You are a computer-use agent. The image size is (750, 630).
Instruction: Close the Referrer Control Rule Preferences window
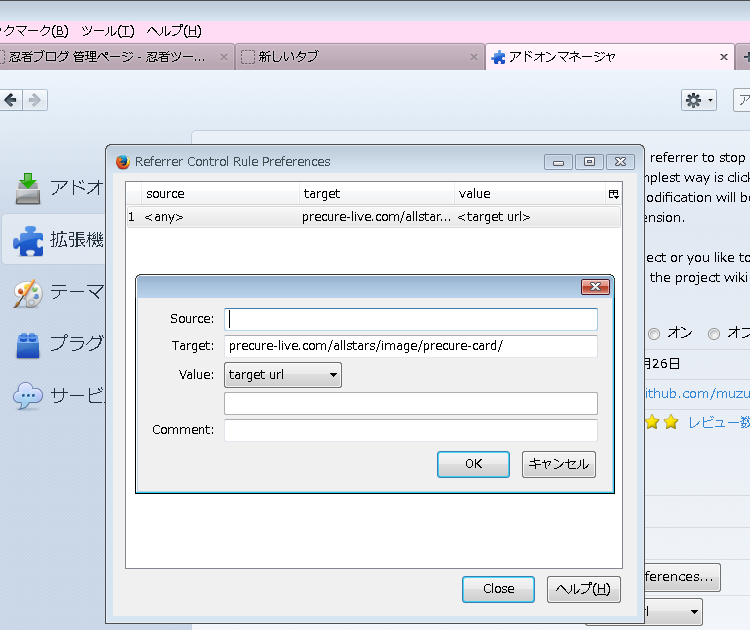coord(620,162)
